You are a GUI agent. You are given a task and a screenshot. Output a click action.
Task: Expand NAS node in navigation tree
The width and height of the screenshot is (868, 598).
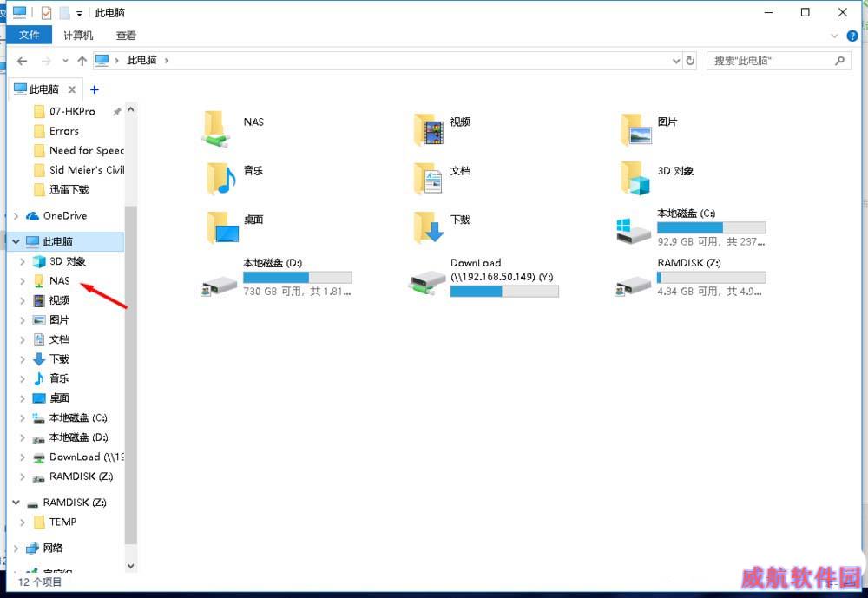click(23, 281)
